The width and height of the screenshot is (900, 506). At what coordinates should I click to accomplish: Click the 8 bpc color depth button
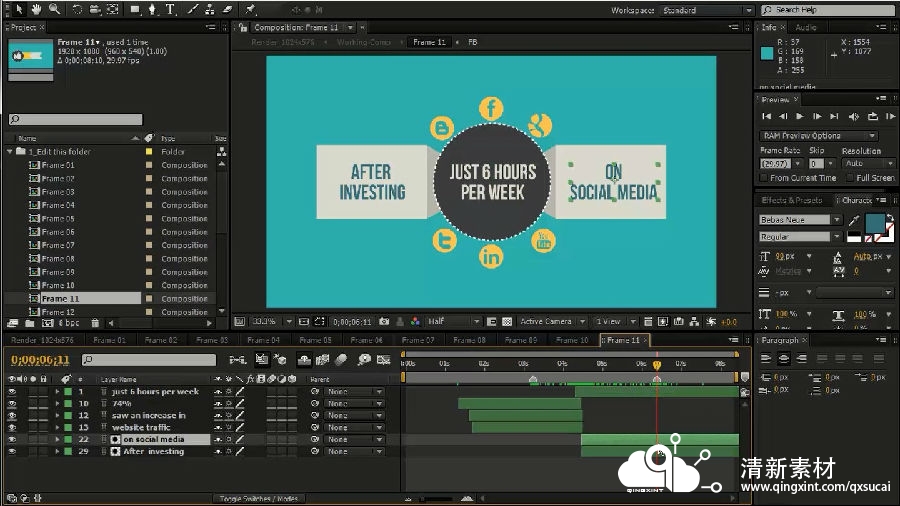point(69,323)
